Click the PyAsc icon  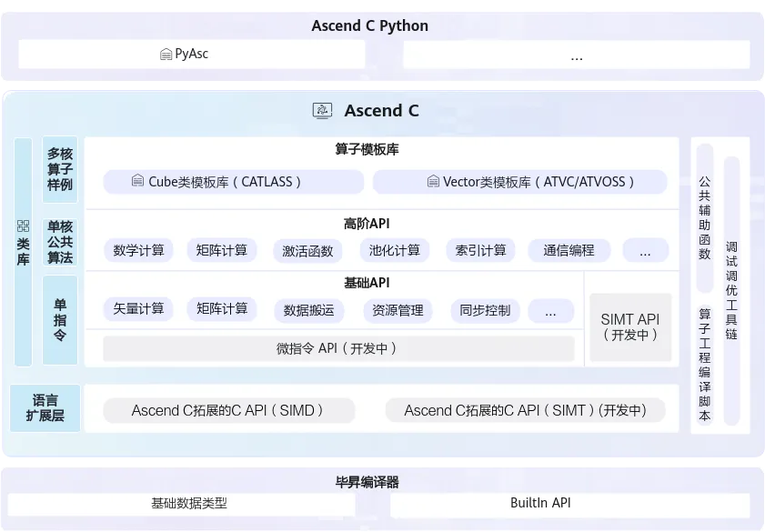click(166, 55)
